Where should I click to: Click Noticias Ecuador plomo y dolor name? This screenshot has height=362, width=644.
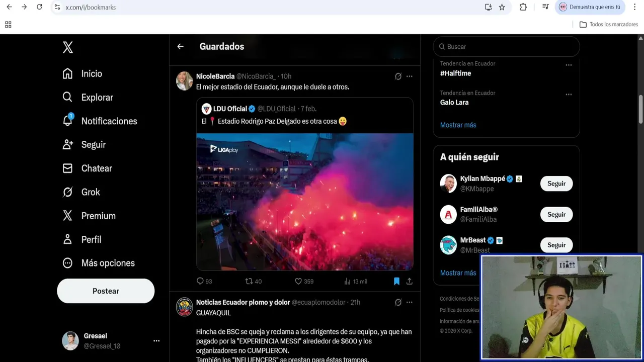click(243, 302)
